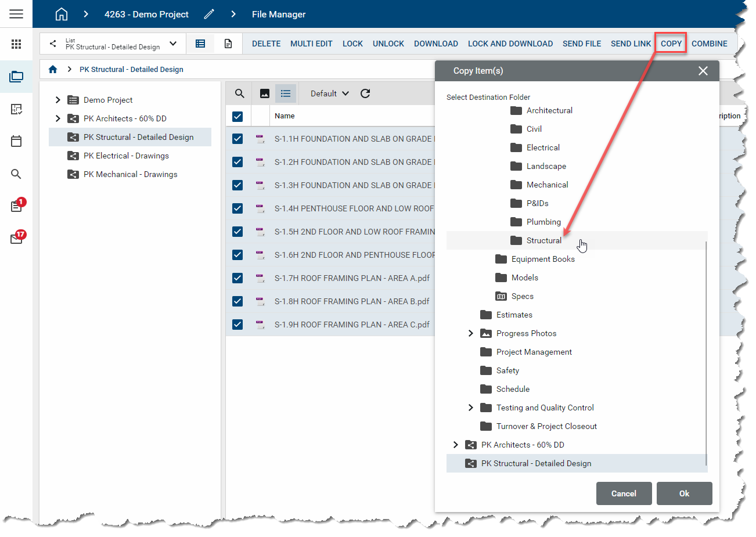
Task: Open the hamburger main menu
Action: (x=16, y=14)
